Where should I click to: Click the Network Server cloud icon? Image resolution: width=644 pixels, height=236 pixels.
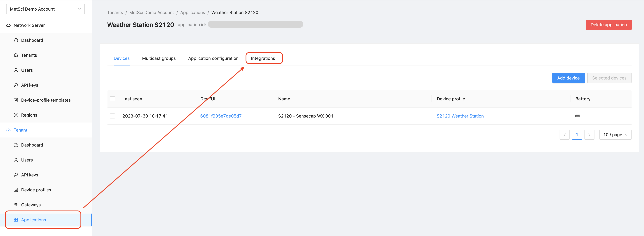[9, 25]
